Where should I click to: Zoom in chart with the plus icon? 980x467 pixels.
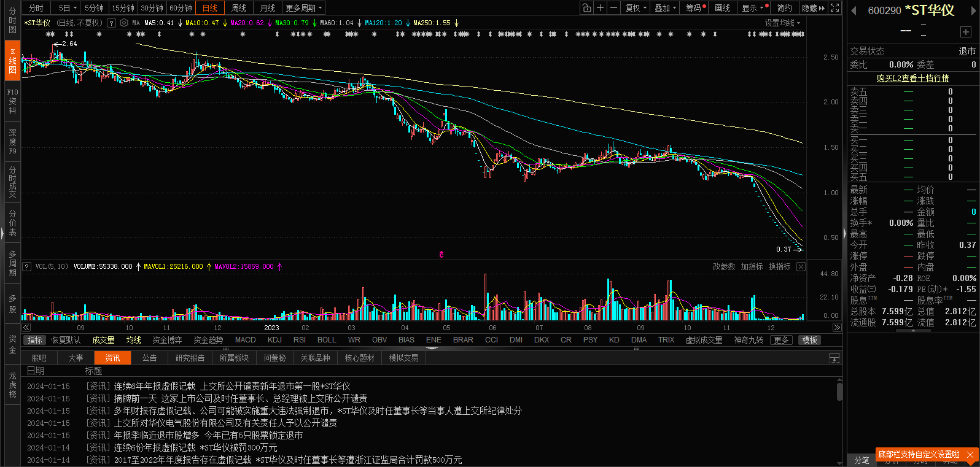click(x=600, y=8)
